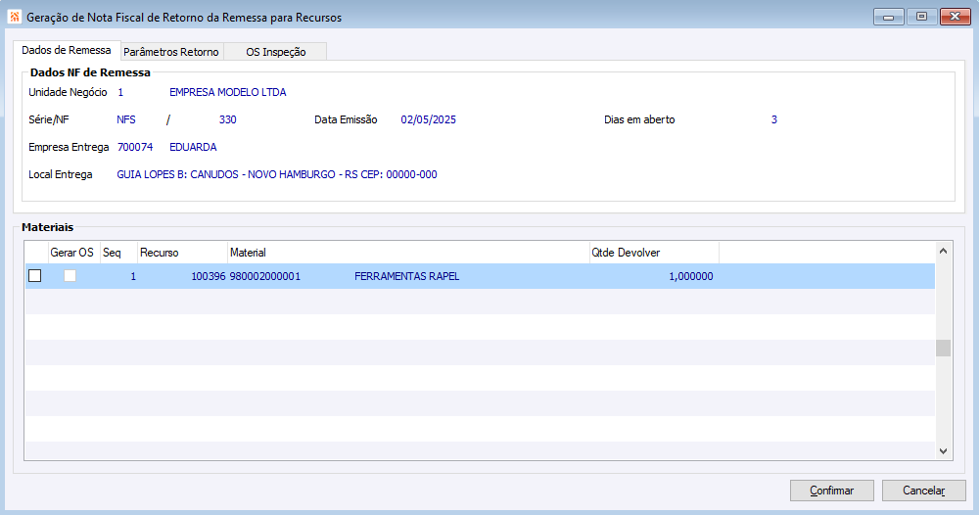
Task: Click the materials list scroll-up arrow
Action: click(943, 251)
